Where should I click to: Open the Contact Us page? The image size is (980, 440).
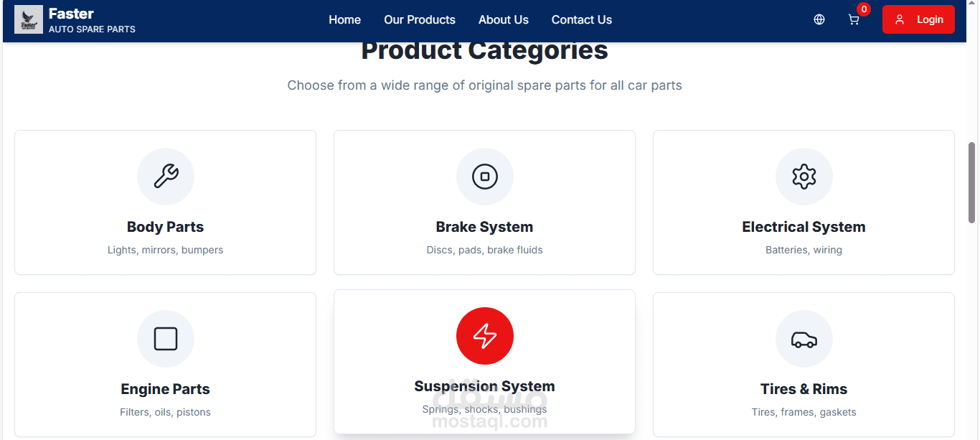coord(582,19)
